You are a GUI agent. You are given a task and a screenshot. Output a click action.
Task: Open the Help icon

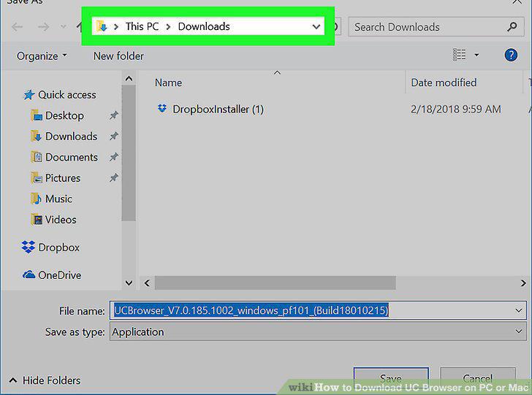tap(511, 55)
